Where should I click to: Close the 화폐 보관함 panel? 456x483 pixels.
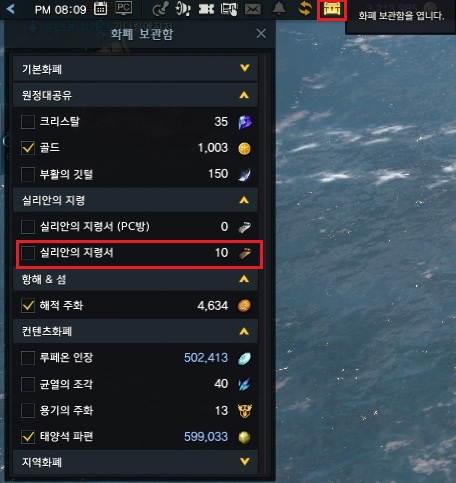261,33
